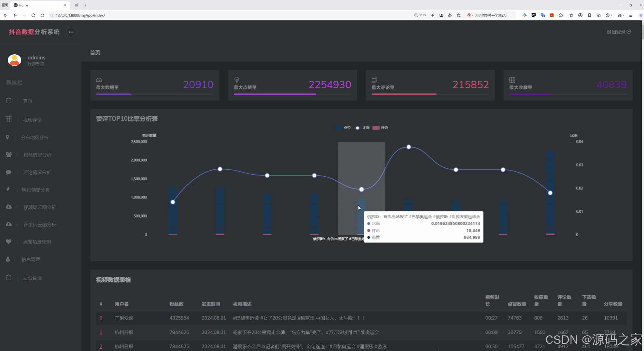
Task: Click the map pin icon for 分布地区分析
Action: [x=7, y=137]
